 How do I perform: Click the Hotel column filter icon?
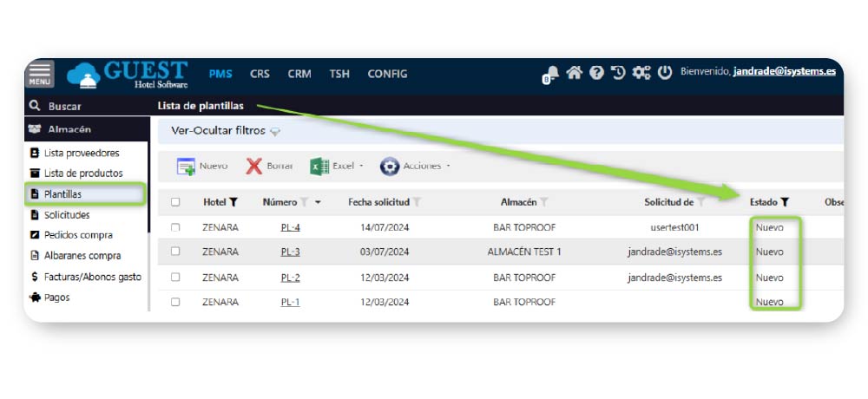click(233, 202)
